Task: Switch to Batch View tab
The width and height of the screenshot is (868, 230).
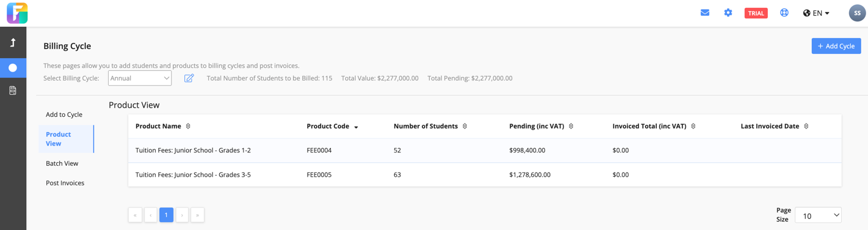Action: pos(62,163)
